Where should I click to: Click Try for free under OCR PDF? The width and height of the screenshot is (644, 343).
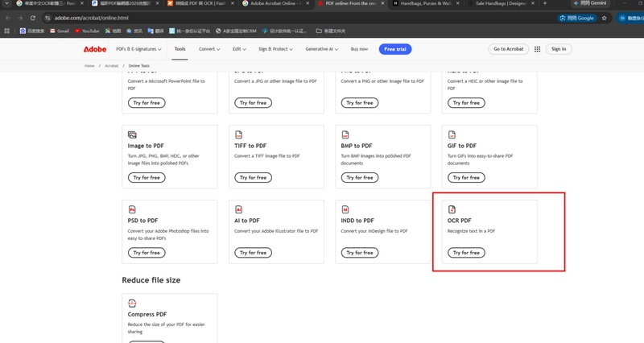[x=466, y=253]
